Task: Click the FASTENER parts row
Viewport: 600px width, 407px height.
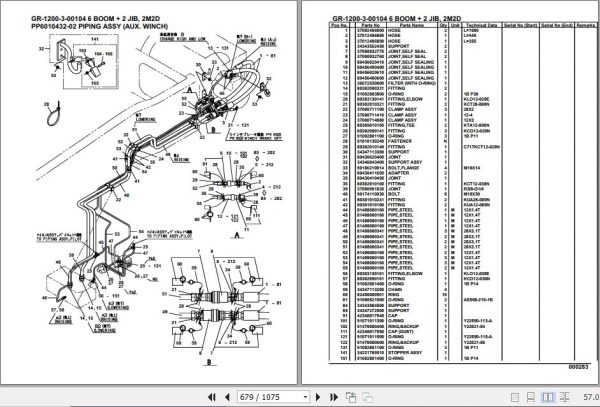Action: tap(463, 141)
